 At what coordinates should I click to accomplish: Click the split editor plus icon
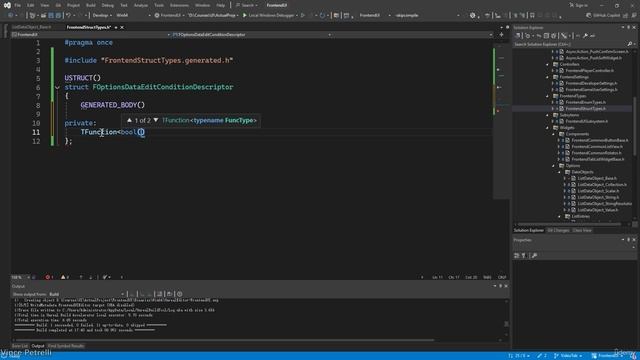(x=502, y=35)
